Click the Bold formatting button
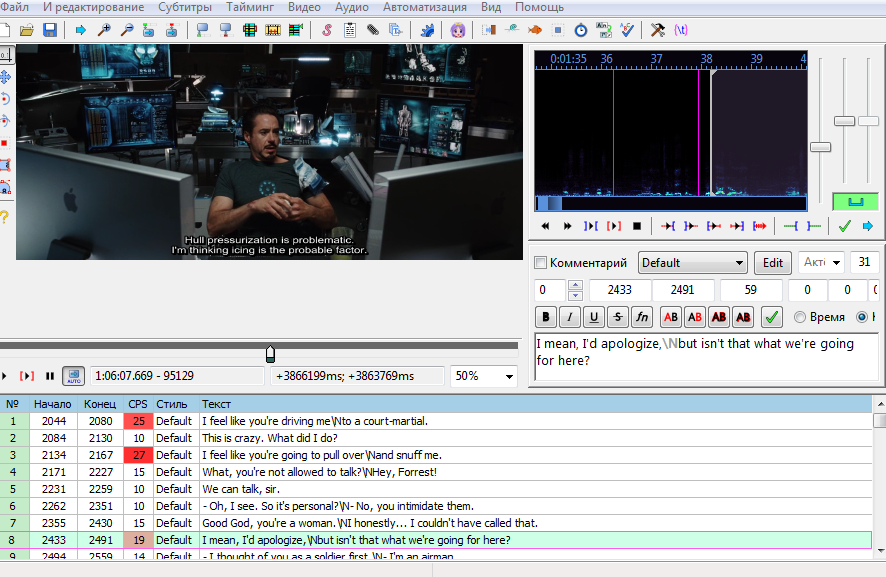Screen dimensions: 886x577 [546, 317]
